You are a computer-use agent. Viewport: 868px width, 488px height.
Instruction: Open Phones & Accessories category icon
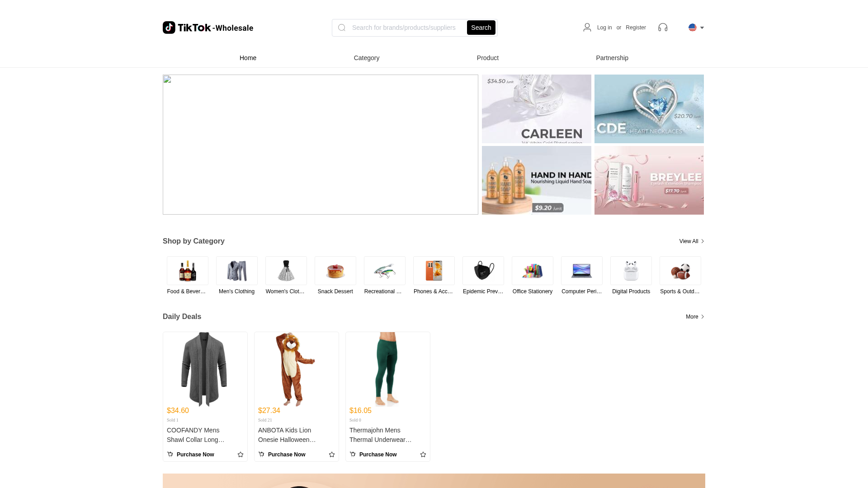[x=434, y=271]
